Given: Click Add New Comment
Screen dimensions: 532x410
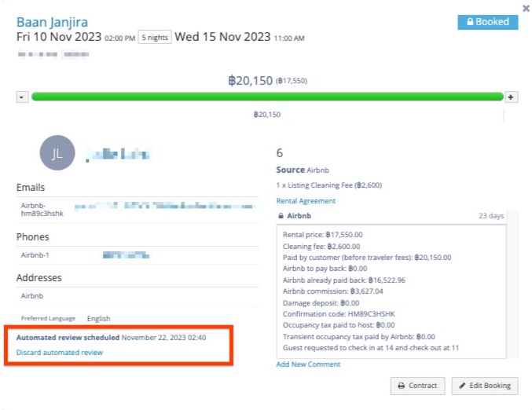Looking at the screenshot, I should [x=308, y=364].
